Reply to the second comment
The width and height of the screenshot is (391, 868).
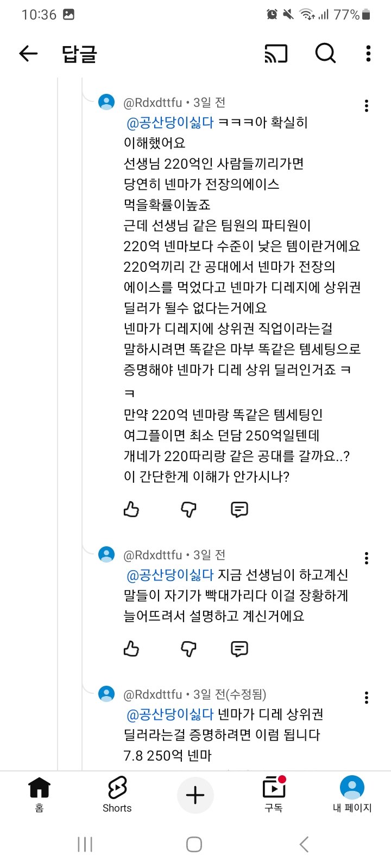[x=239, y=649]
